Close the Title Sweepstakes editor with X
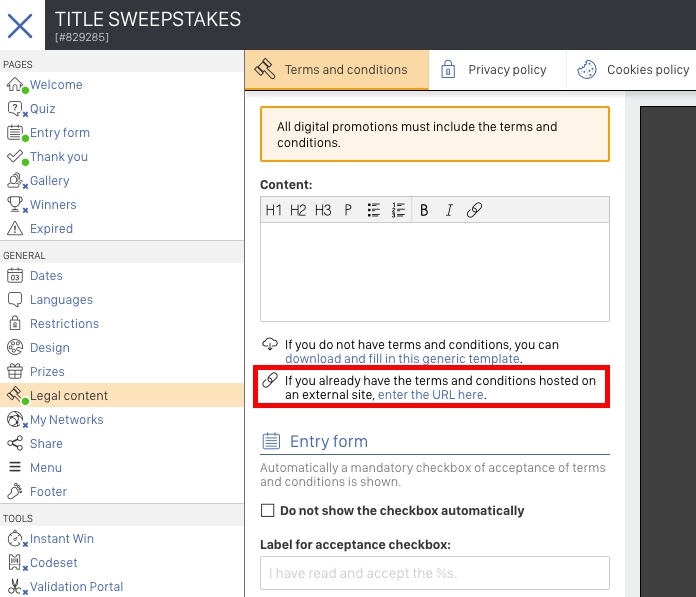Screen dimensions: 696x597 (x=20, y=26)
